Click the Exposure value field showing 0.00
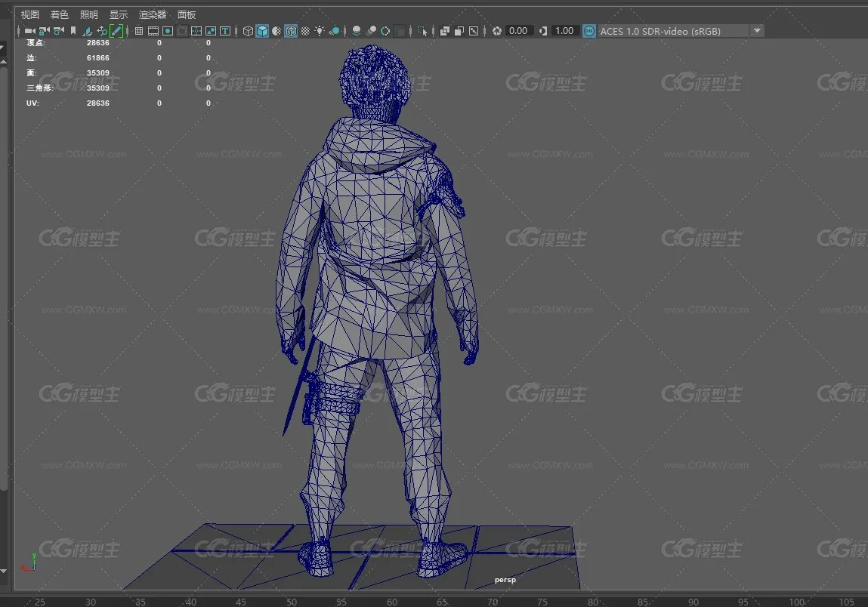868x607 pixels. [519, 31]
